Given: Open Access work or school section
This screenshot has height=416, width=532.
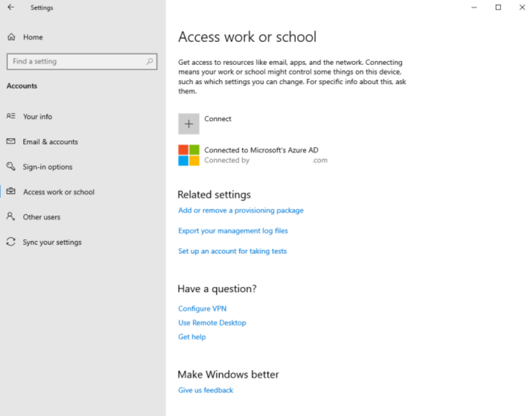Looking at the screenshot, I should pos(58,192).
